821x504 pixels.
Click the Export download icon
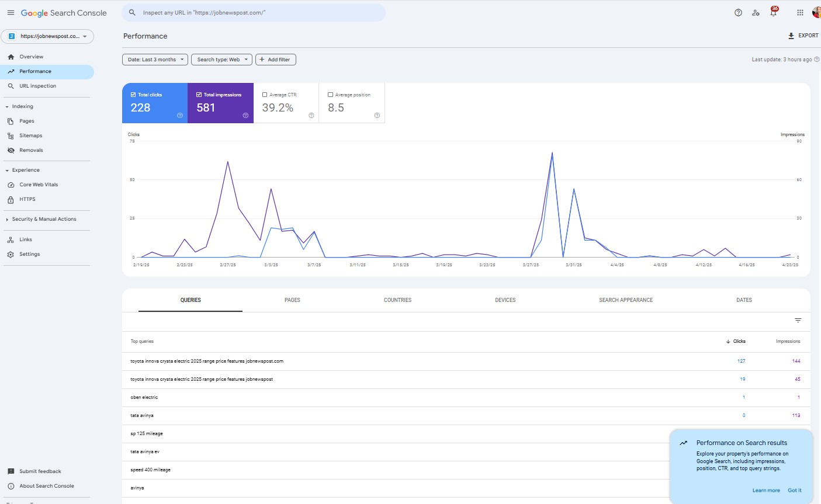tap(791, 36)
